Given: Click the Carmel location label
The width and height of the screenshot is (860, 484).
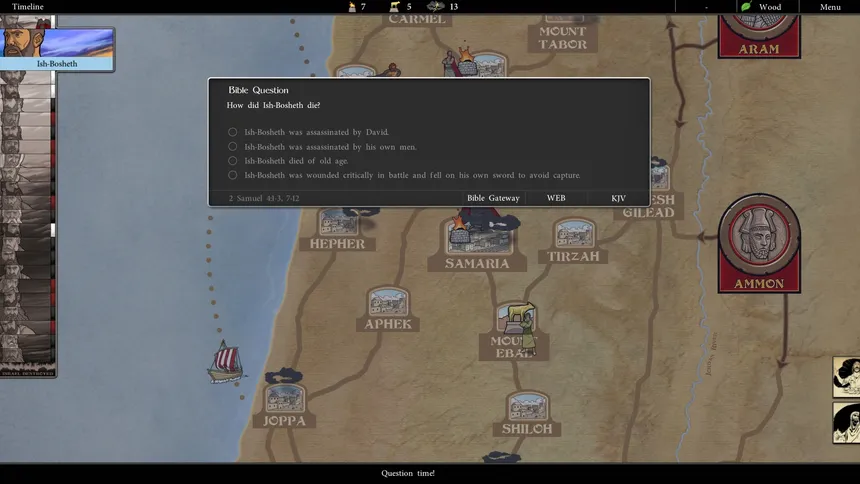Looking at the screenshot, I should 417,20.
